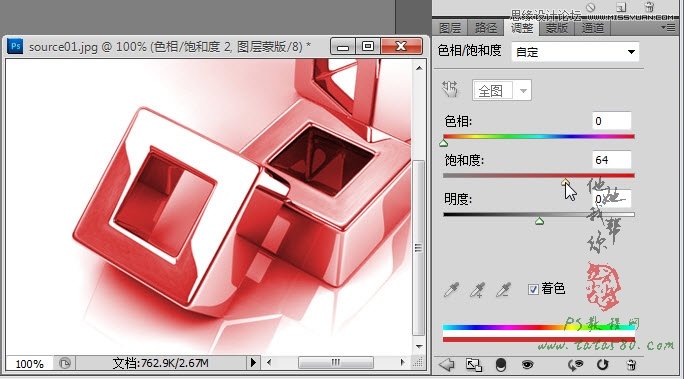The height and width of the screenshot is (379, 684).
Task: Select the 调整 tab
Action: click(x=522, y=28)
